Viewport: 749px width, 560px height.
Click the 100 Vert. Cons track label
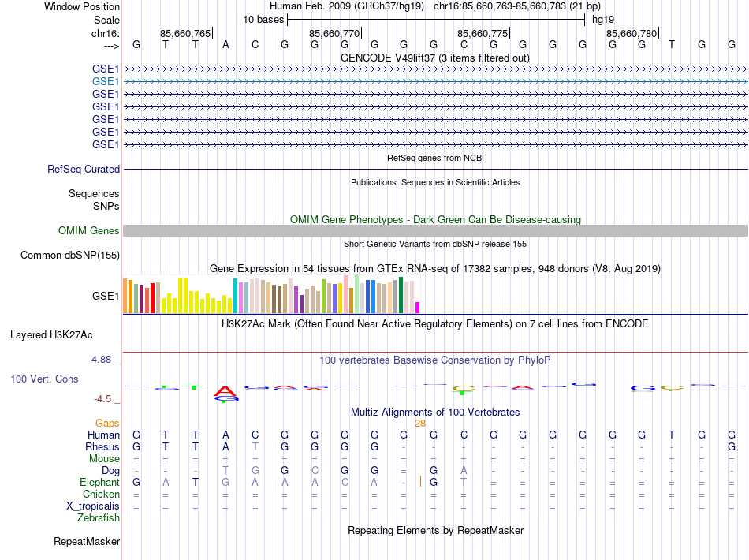point(44,379)
